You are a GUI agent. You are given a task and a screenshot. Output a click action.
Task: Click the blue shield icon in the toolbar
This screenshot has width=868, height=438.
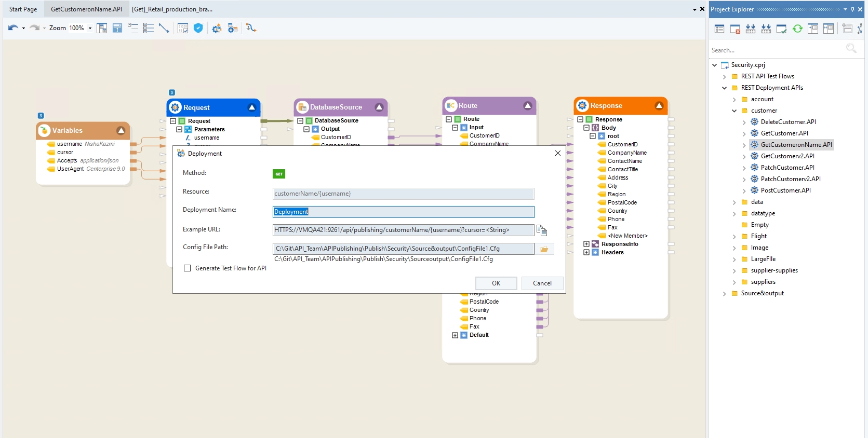tap(198, 28)
